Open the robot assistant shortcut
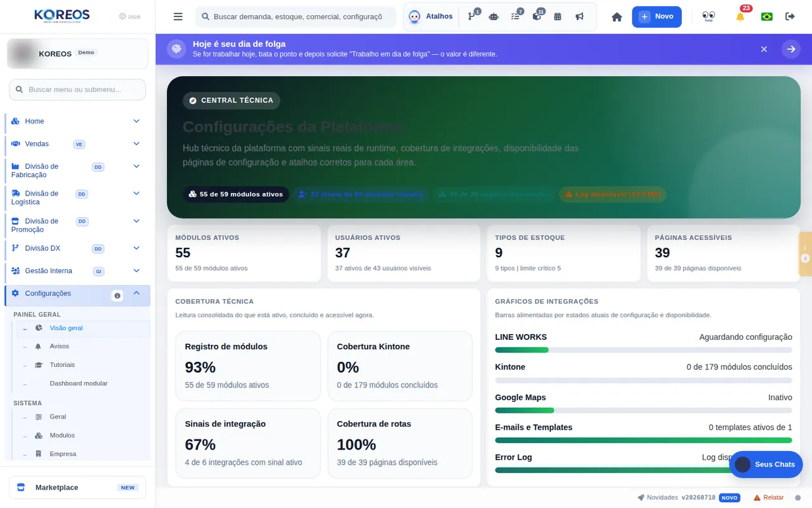This screenshot has height=508, width=812. pos(494,17)
